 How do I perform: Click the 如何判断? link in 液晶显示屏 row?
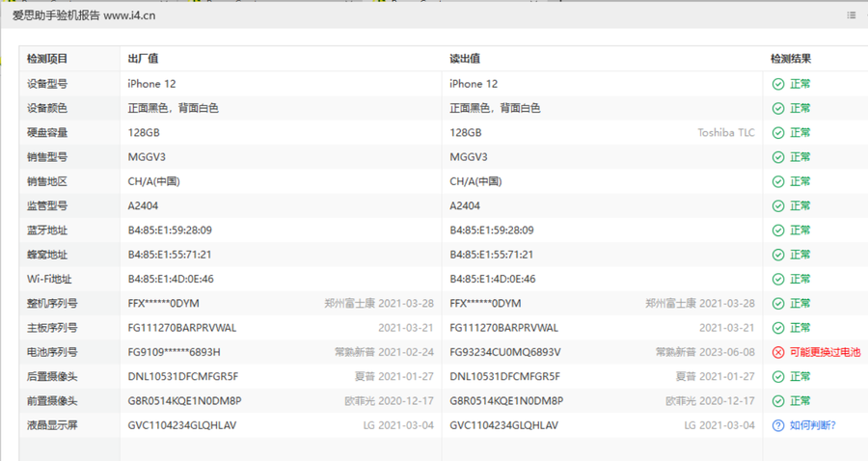point(813,425)
